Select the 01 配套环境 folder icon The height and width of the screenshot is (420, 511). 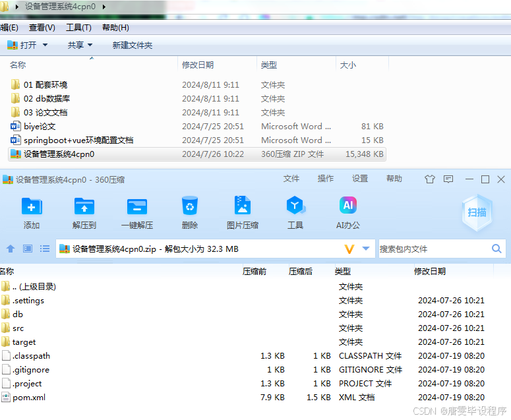click(x=15, y=84)
